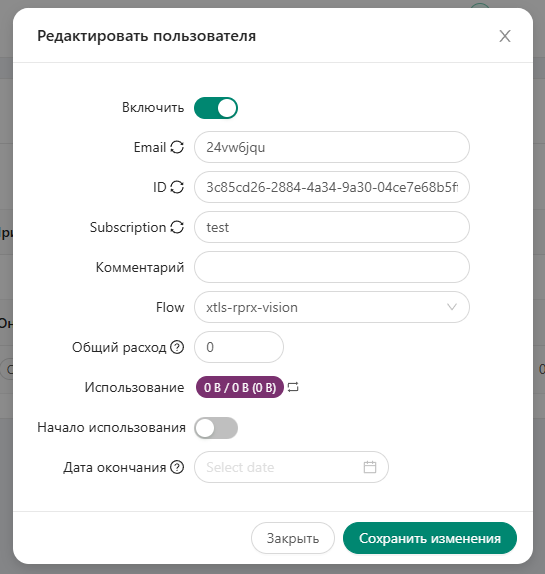This screenshot has width=545, height=574.
Task: Regenerate the Email with refresh icon
Action: 177,148
